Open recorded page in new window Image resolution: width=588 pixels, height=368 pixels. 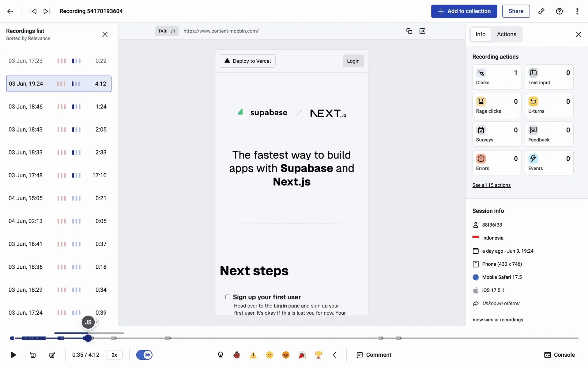tap(422, 31)
